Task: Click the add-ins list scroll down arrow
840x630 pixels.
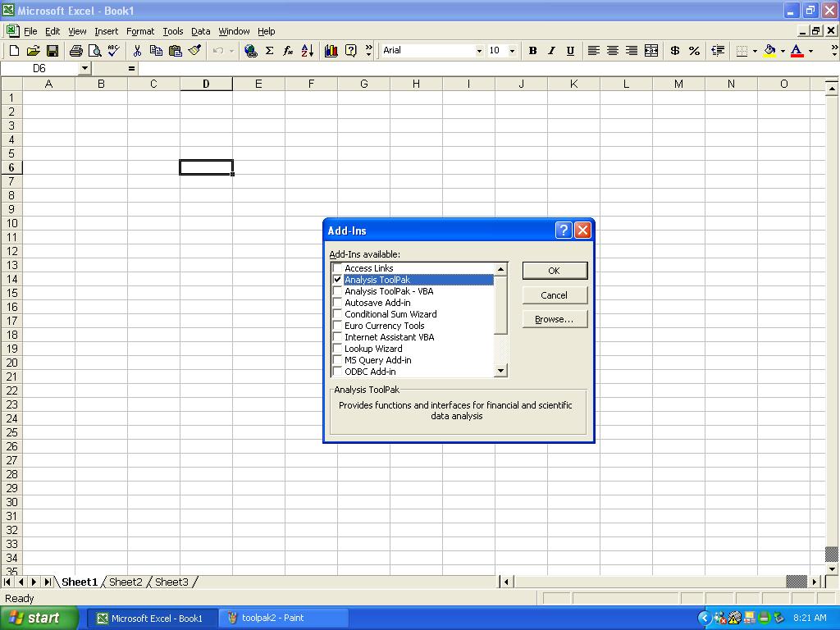Action: (x=501, y=372)
